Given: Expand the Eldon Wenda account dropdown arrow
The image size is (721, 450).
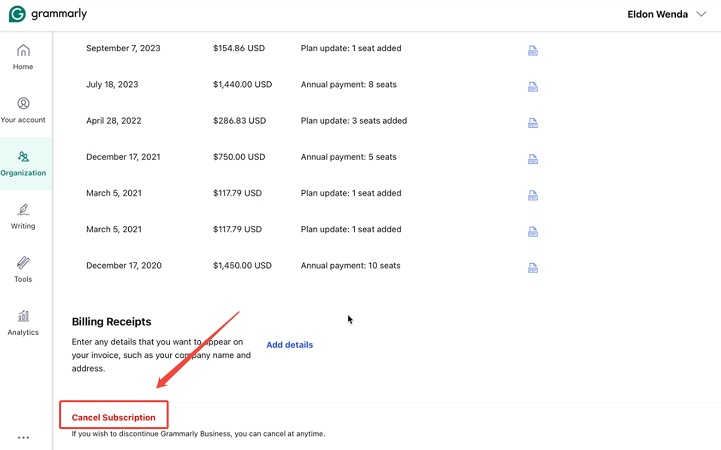Looking at the screenshot, I should pyautogui.click(x=701, y=14).
